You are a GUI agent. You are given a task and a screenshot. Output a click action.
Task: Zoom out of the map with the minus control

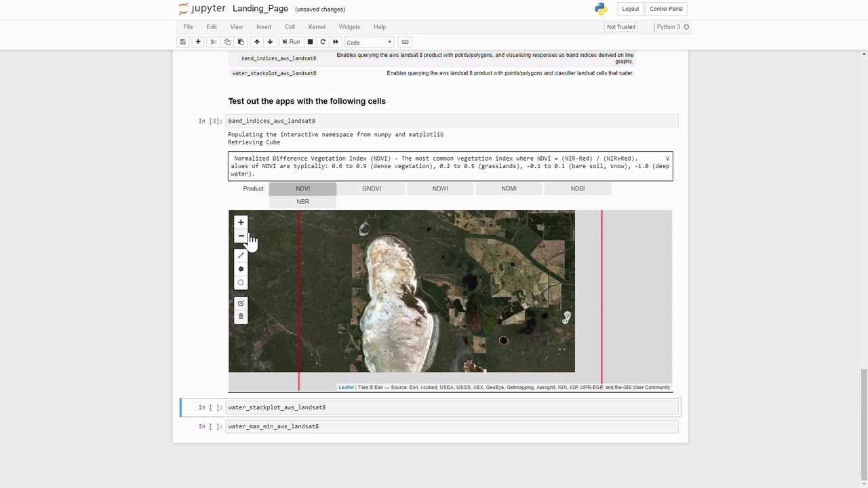[241, 236]
